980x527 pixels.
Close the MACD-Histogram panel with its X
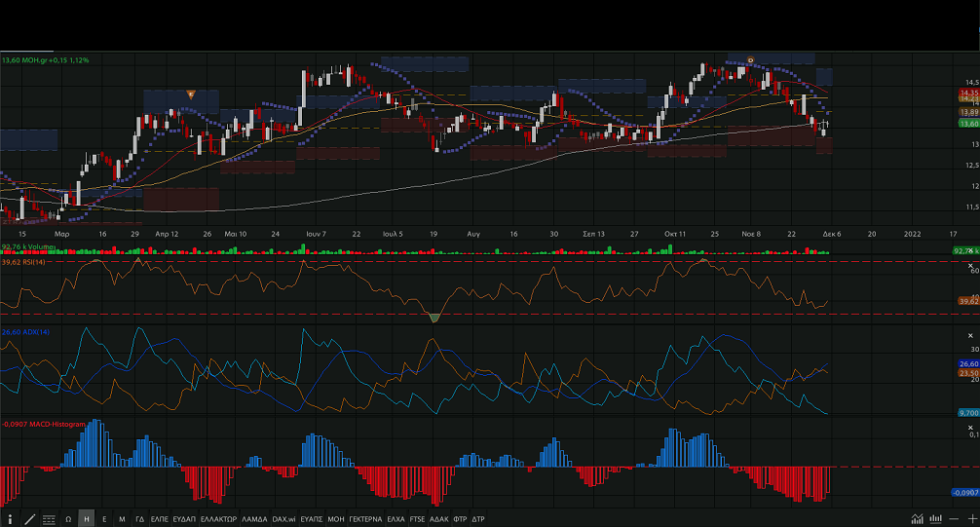pyautogui.click(x=970, y=428)
